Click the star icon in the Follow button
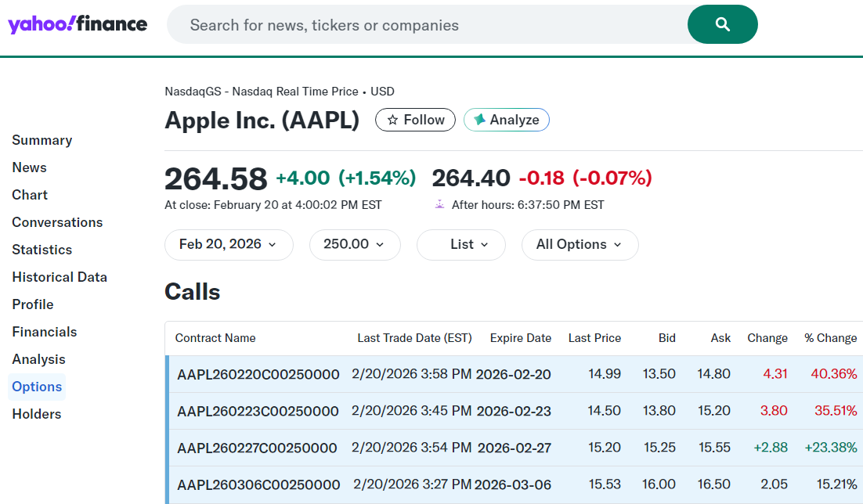Image resolution: width=863 pixels, height=504 pixels. pos(392,120)
